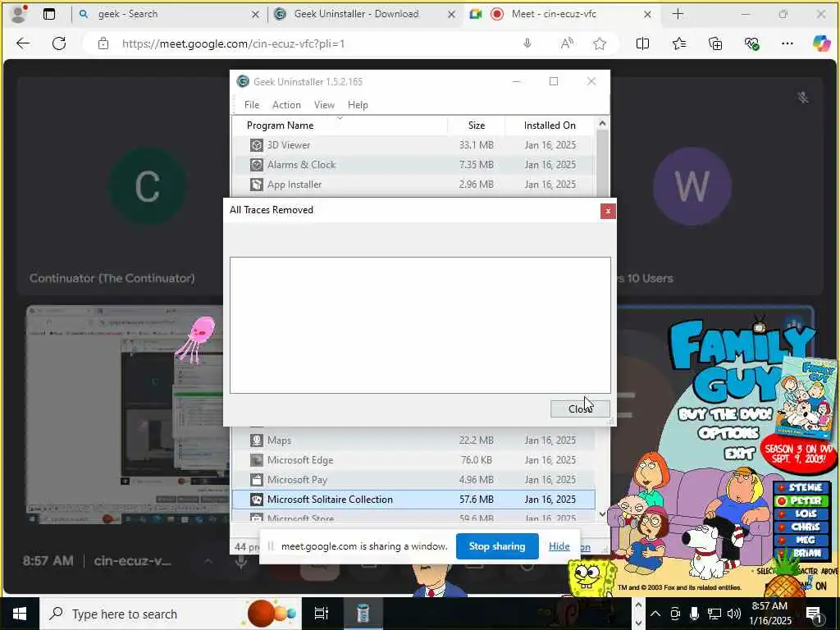Open Edge Settings and more menu

click(x=787, y=44)
